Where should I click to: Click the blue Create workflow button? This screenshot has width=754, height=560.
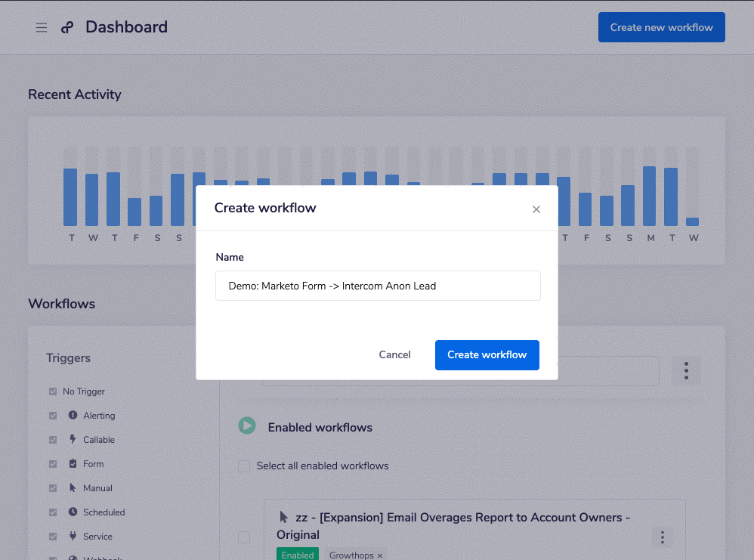click(x=487, y=355)
